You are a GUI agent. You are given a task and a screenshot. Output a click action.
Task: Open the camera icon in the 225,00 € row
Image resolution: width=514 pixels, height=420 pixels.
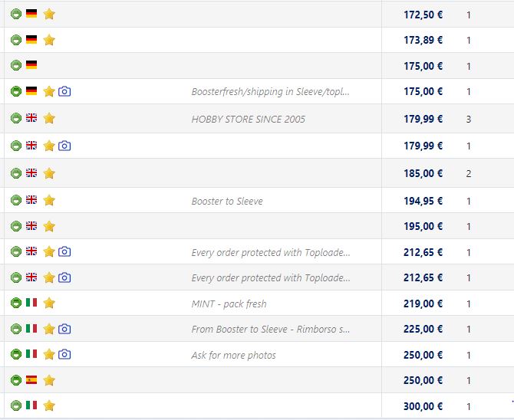click(x=64, y=329)
